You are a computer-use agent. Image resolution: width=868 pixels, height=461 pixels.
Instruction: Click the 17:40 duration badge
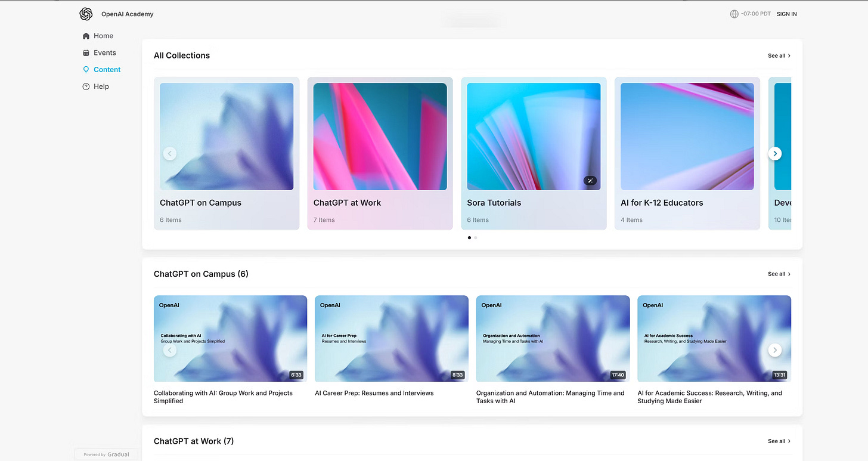click(618, 375)
